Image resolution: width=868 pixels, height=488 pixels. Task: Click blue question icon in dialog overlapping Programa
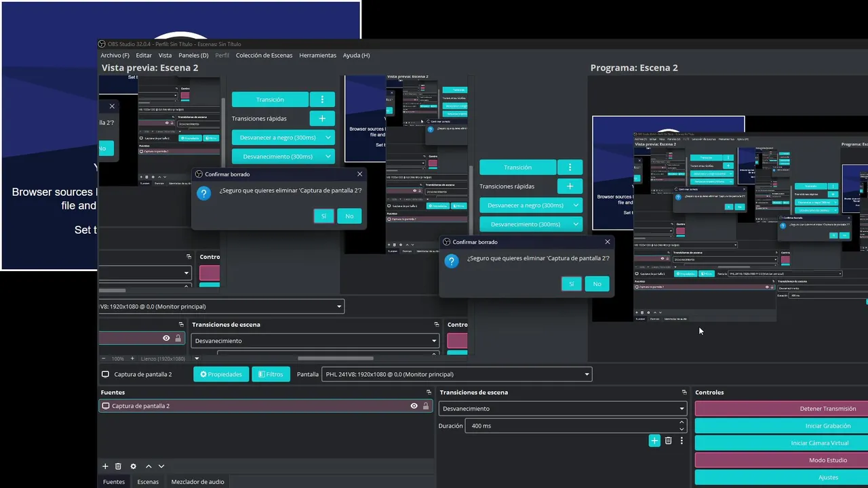pos(452,261)
